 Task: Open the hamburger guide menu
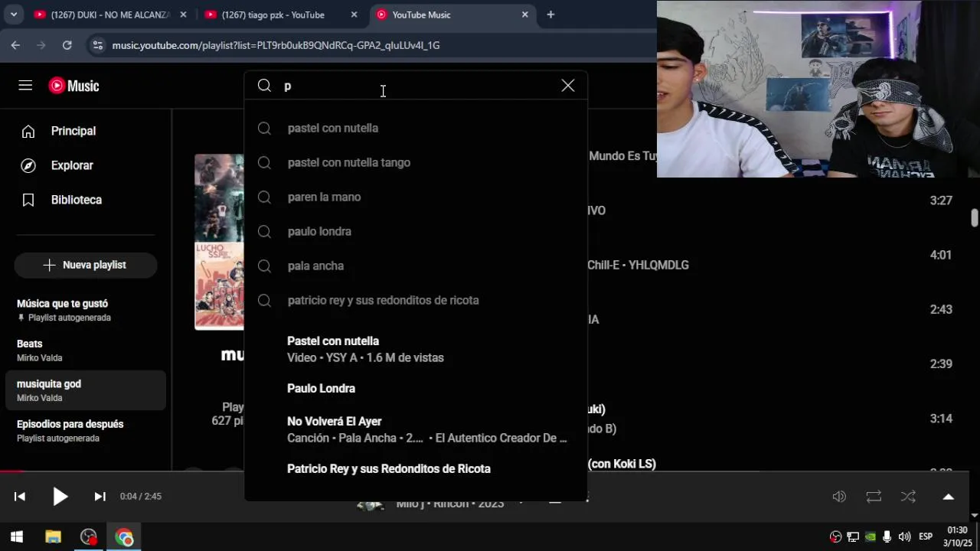point(25,86)
